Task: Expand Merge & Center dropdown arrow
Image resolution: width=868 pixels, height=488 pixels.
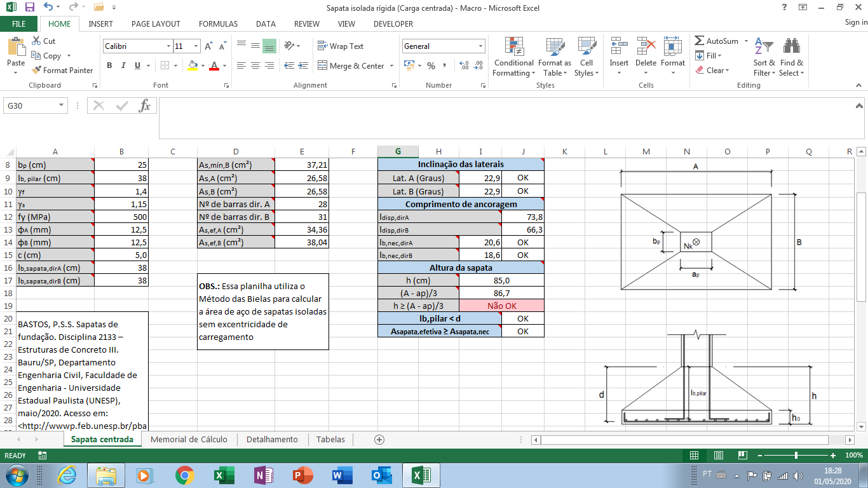Action: (x=391, y=66)
